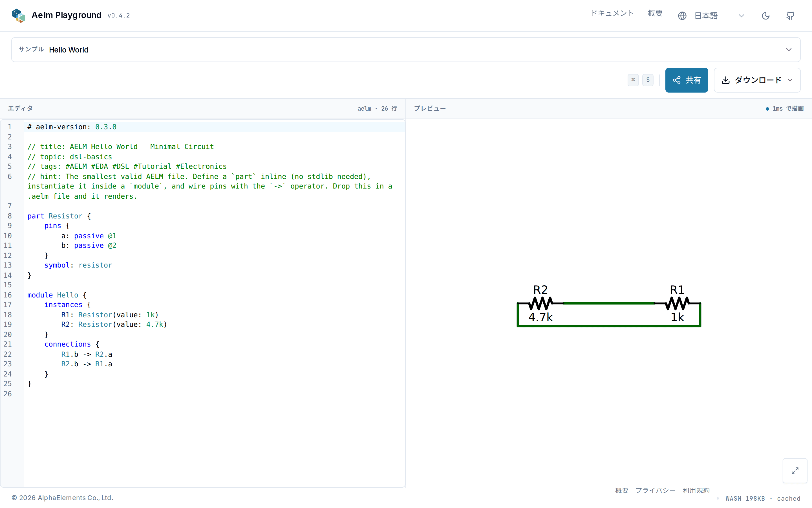
Task: Click line number 26 in gutter
Action: [x=8, y=394]
